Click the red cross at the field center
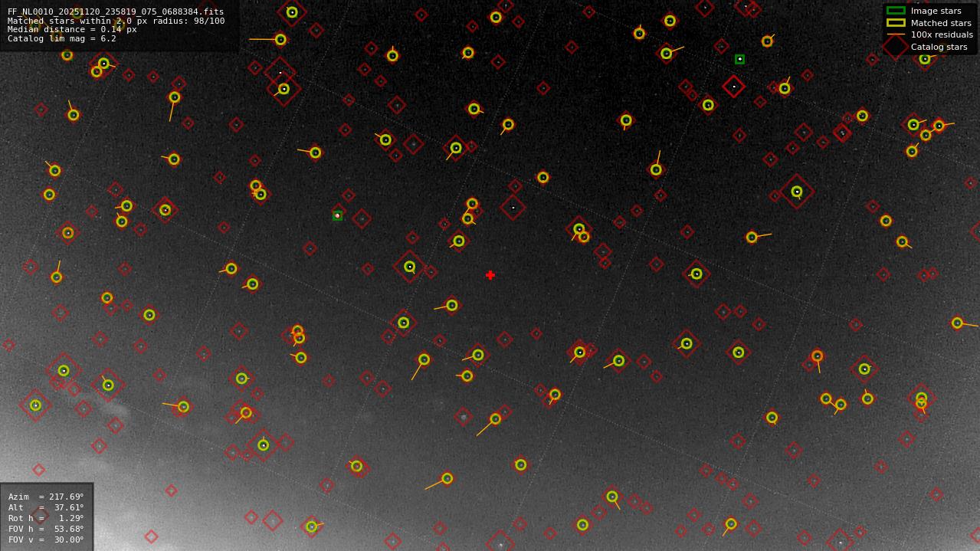 (490, 275)
